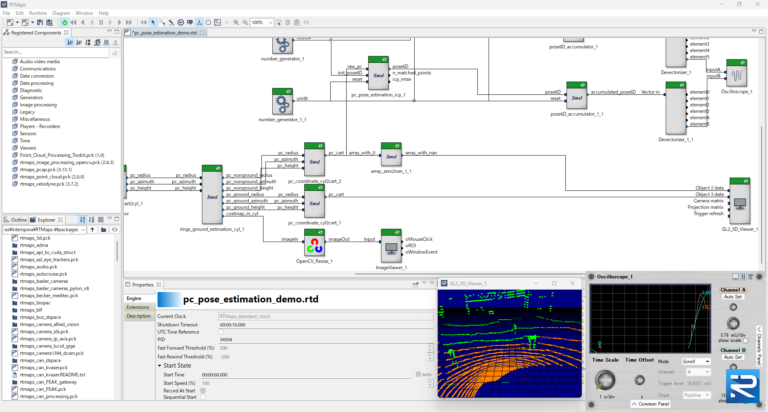Click the clear search eraser icon
The image size is (768, 412).
click(x=115, y=52)
